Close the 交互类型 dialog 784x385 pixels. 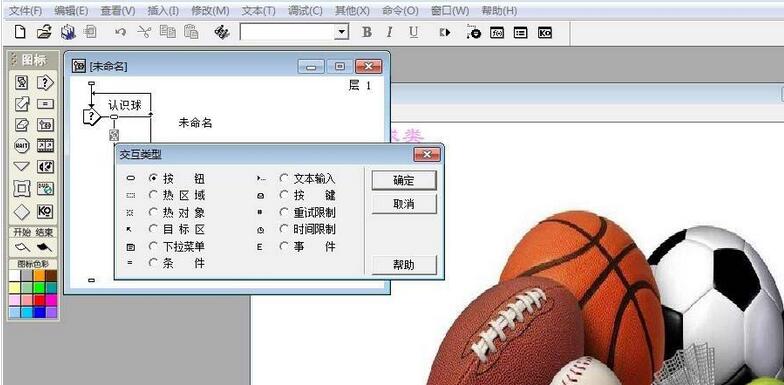point(426,154)
